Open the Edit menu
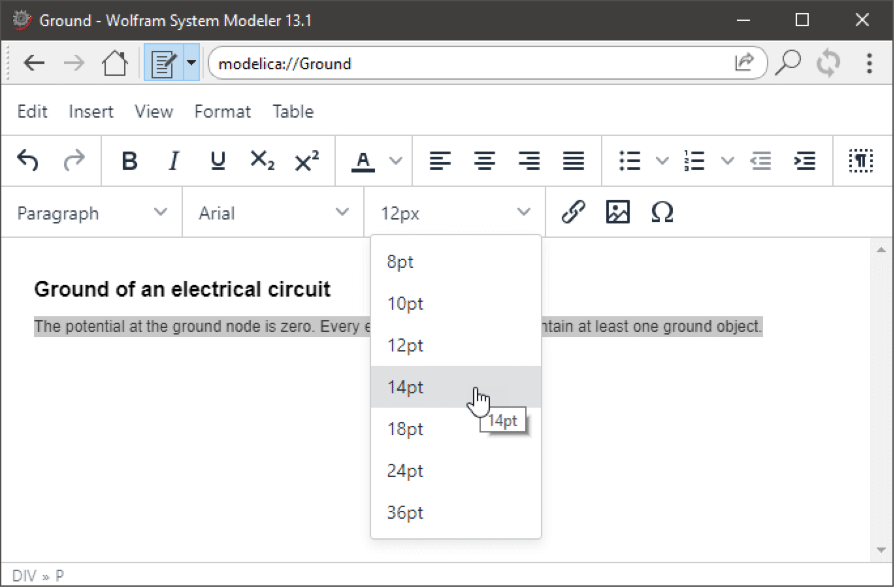This screenshot has width=895, height=588. [x=32, y=112]
